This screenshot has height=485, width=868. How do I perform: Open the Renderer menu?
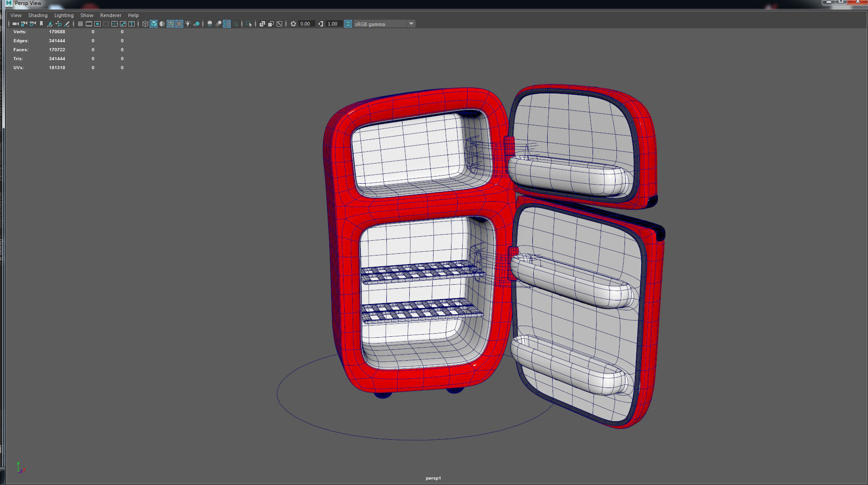click(x=111, y=15)
